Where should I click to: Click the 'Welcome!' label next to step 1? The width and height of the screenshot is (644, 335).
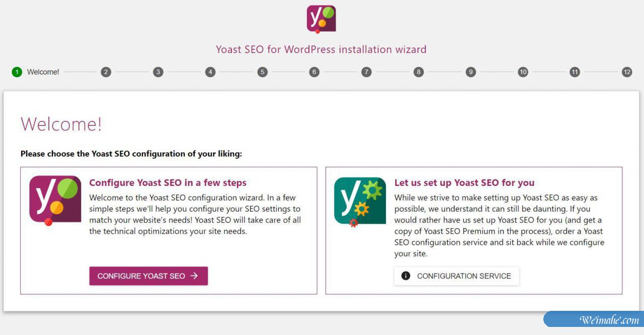point(43,72)
